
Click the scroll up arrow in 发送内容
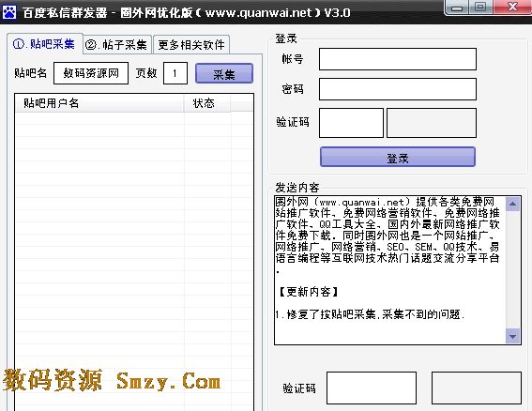[512, 204]
